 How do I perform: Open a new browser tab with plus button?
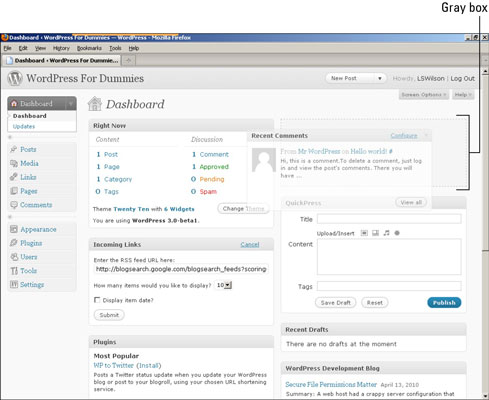129,60
